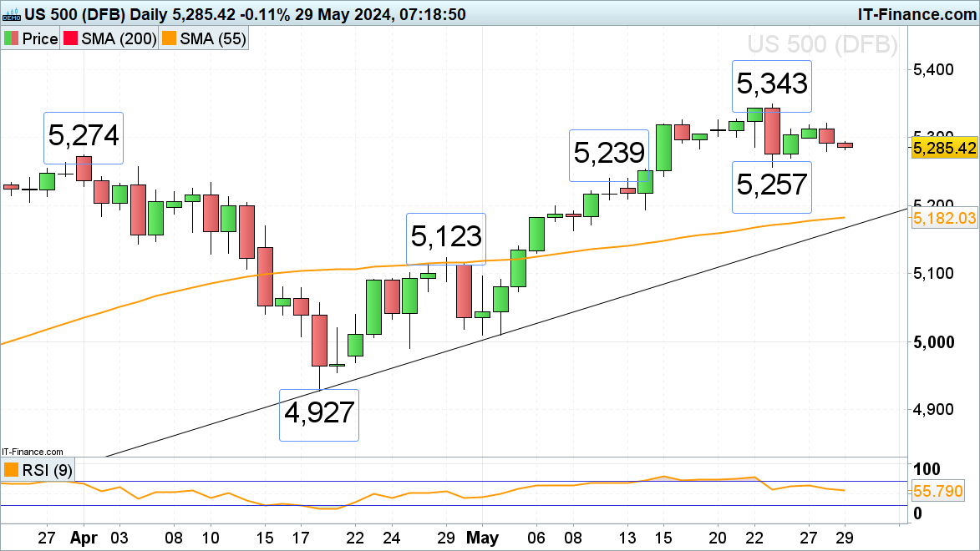Click the 24 date label in April
This screenshot has width=980, height=551.
tap(391, 538)
